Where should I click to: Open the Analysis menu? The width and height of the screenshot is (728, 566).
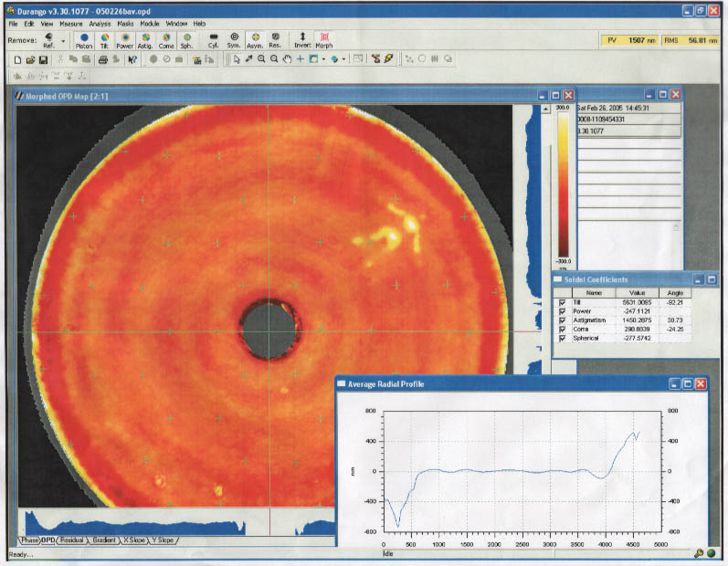(100, 24)
